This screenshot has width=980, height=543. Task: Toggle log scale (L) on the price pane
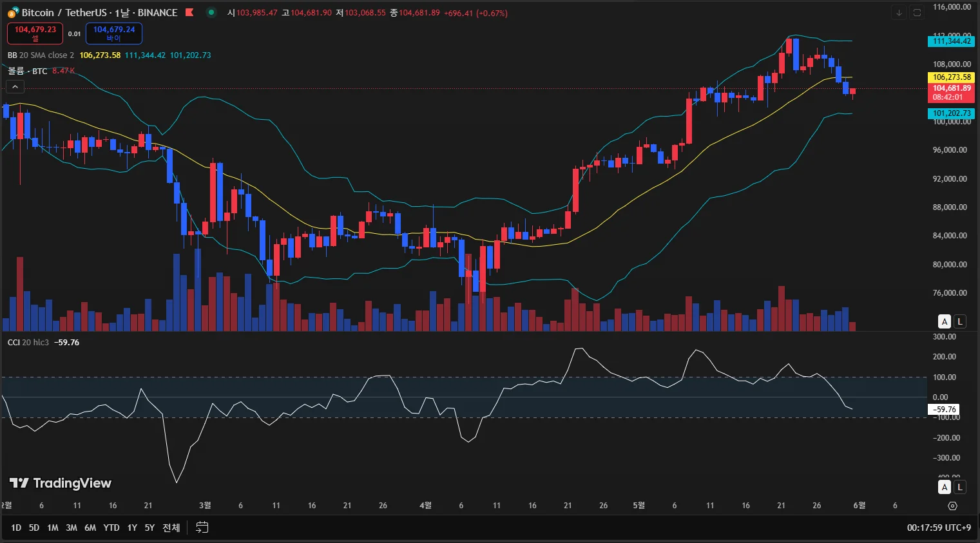960,321
